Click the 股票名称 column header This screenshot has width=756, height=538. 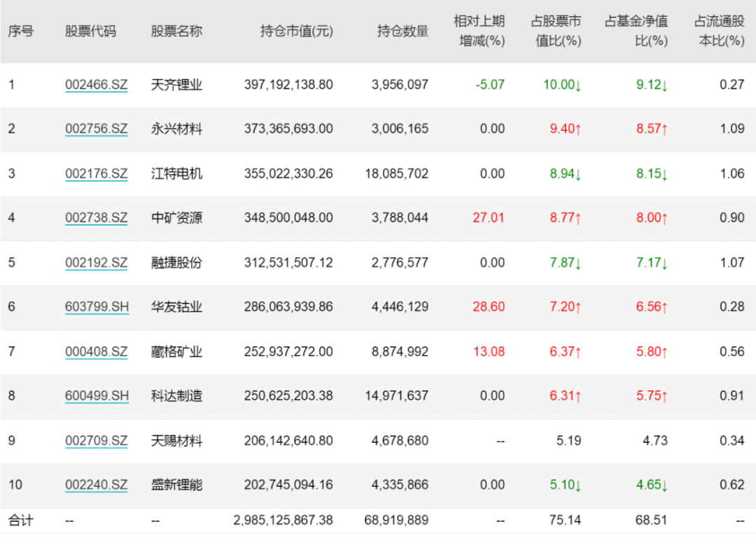pos(176,32)
